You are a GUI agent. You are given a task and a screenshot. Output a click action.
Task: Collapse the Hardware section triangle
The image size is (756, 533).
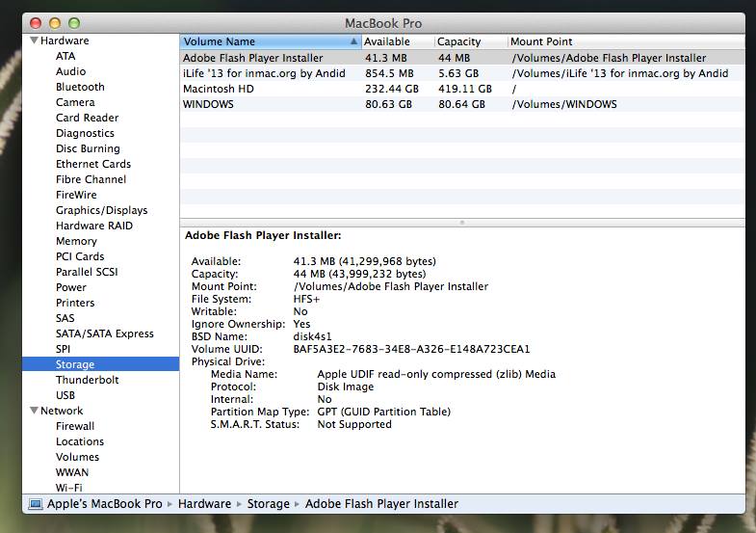34,40
